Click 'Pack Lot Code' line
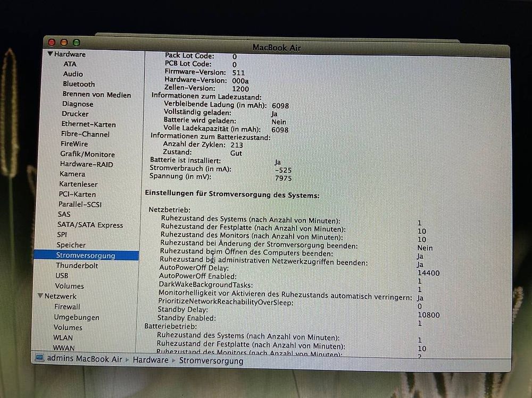This screenshot has width=532, height=398. point(201,56)
